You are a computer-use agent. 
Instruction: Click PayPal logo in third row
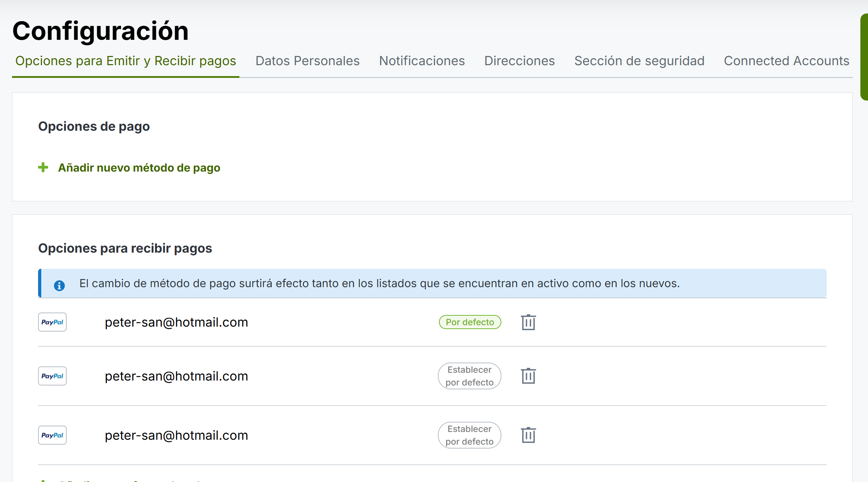point(52,435)
